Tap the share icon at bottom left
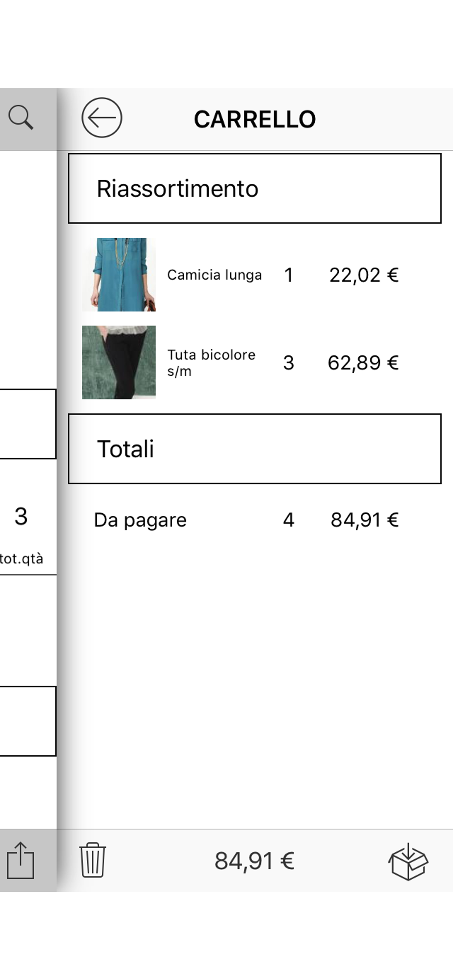Image resolution: width=453 pixels, height=980 pixels. click(x=20, y=860)
